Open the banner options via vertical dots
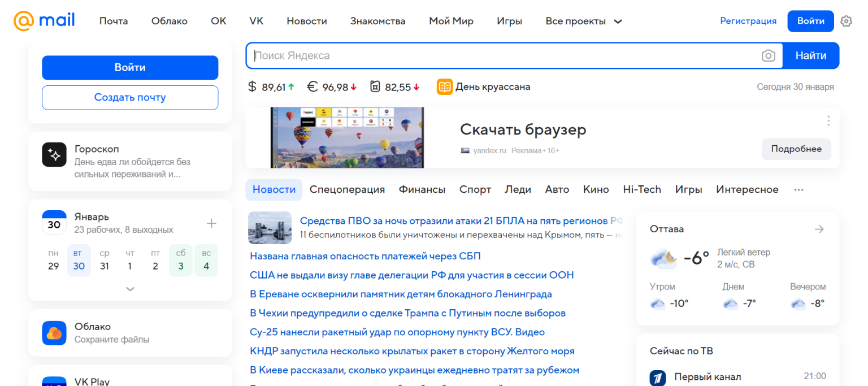The width and height of the screenshot is (868, 386). tap(828, 120)
